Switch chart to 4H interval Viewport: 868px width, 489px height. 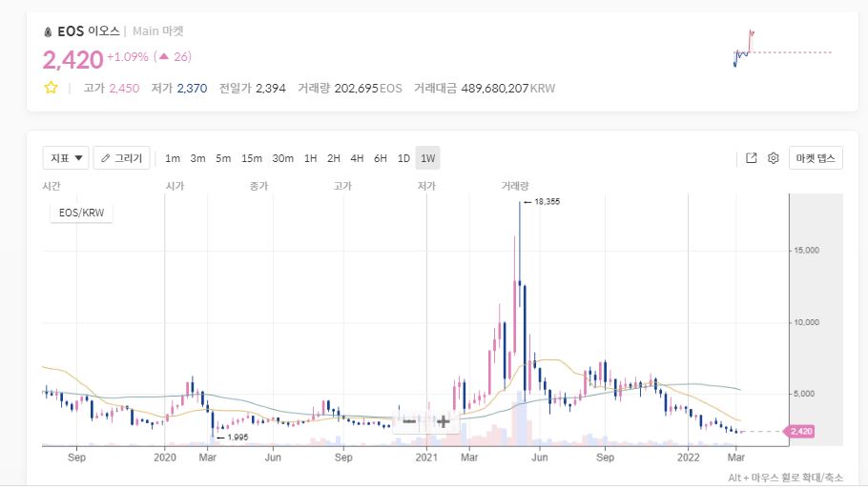point(357,158)
